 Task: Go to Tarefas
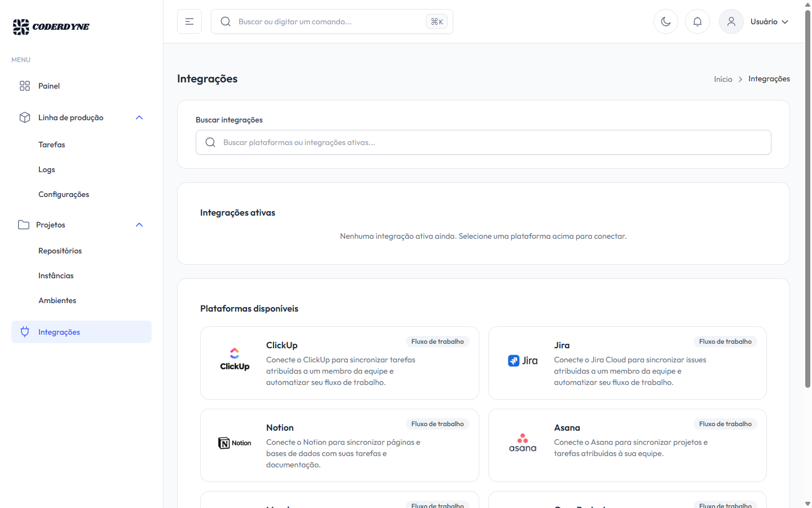pyautogui.click(x=52, y=144)
